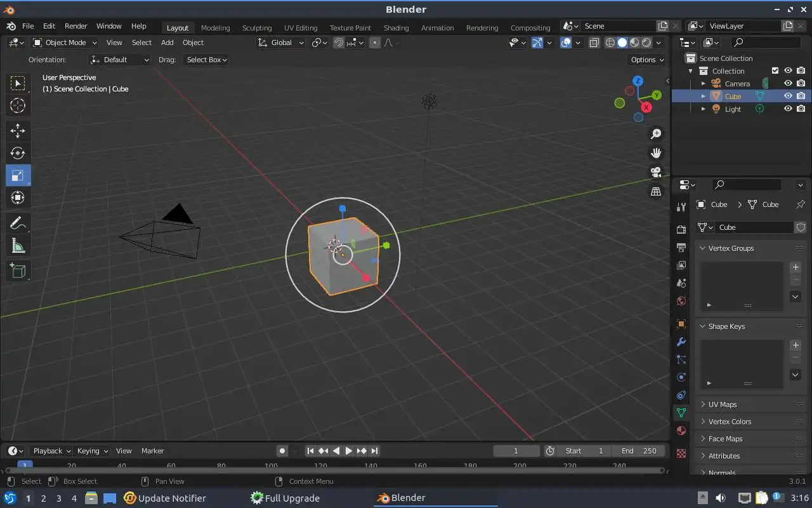Click the pan view hand icon
The image size is (812, 508).
(656, 153)
